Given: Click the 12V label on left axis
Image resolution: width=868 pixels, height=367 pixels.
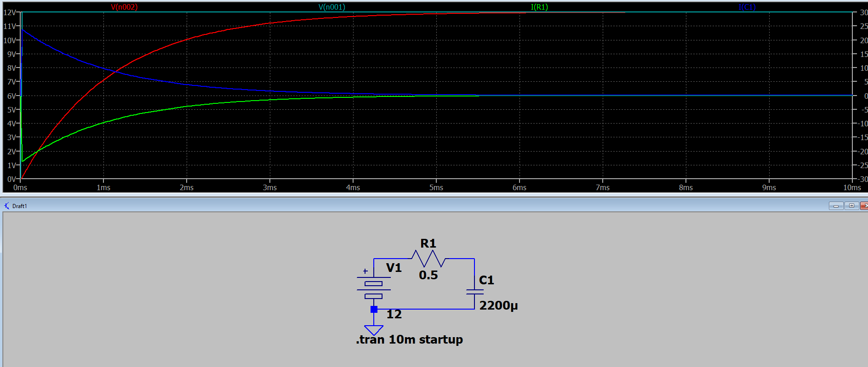Looking at the screenshot, I should point(10,12).
